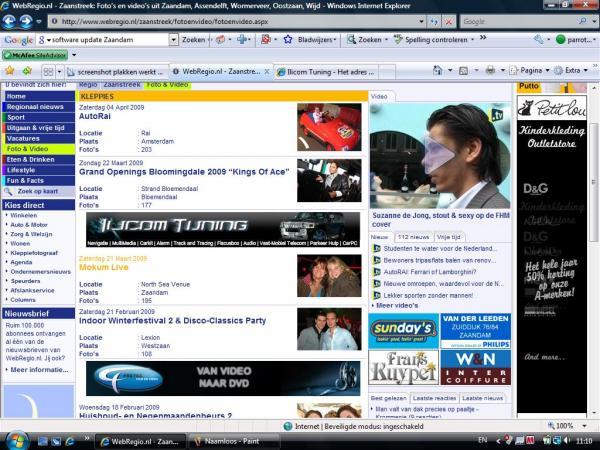Open the Sport menu item
Screen dimensions: 600x450
coord(39,117)
